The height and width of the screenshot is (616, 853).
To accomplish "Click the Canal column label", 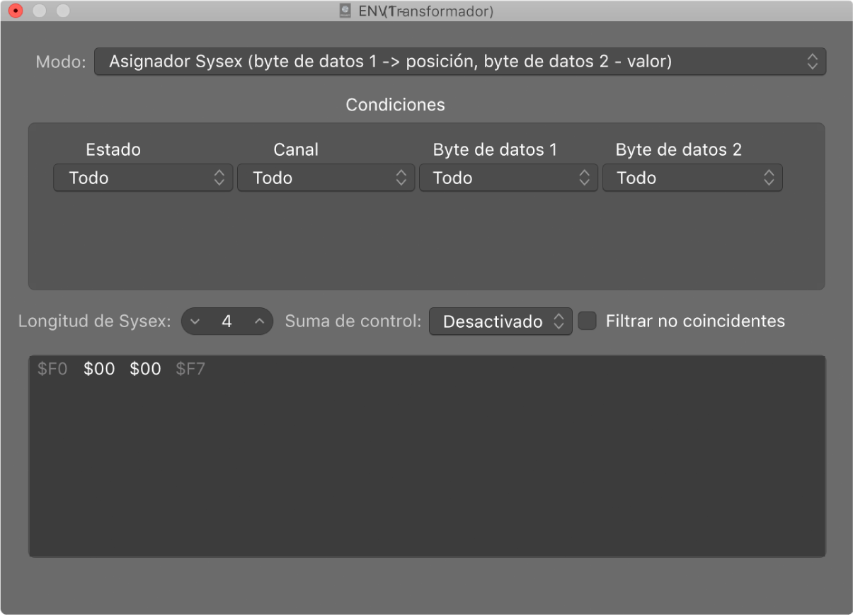I will (296, 149).
